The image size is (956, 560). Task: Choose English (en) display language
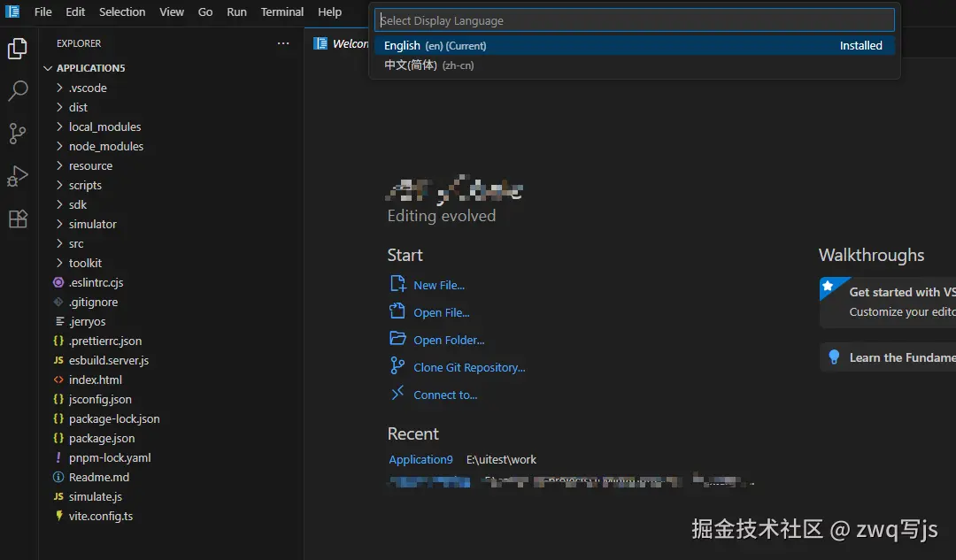pyautogui.click(x=634, y=46)
